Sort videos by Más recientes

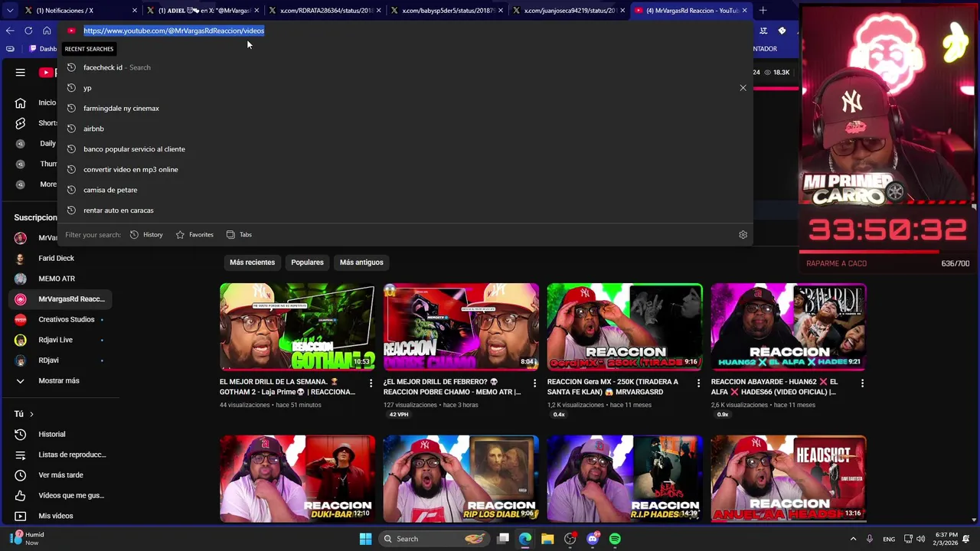pos(252,262)
